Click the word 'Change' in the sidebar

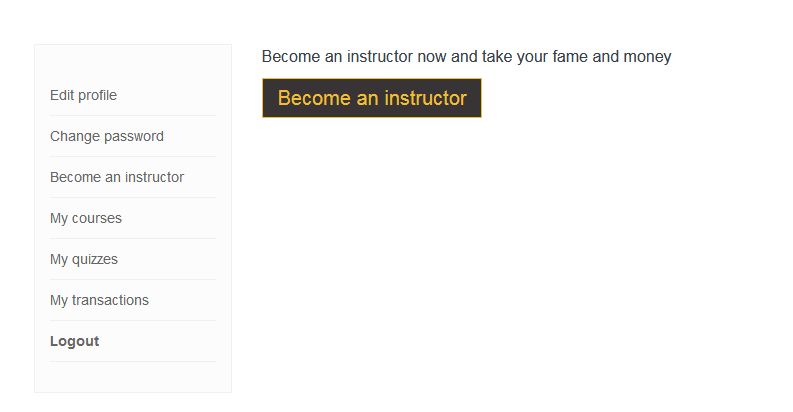[x=73, y=136]
